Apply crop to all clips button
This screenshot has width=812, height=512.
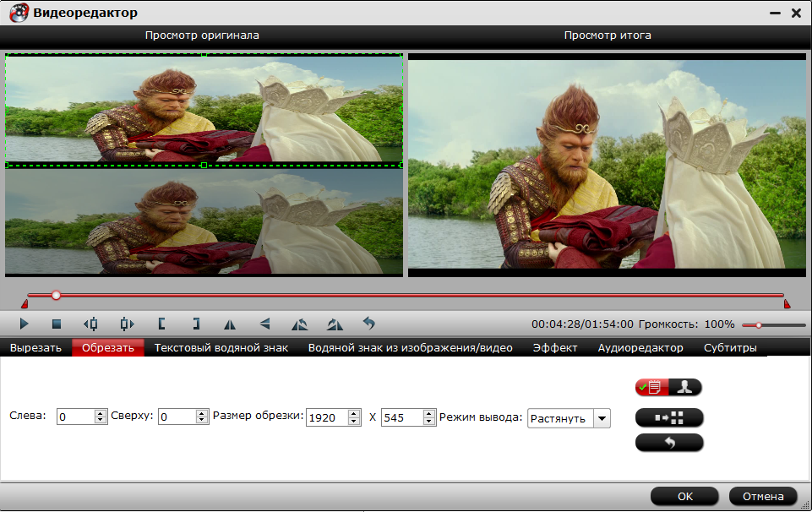(669, 417)
